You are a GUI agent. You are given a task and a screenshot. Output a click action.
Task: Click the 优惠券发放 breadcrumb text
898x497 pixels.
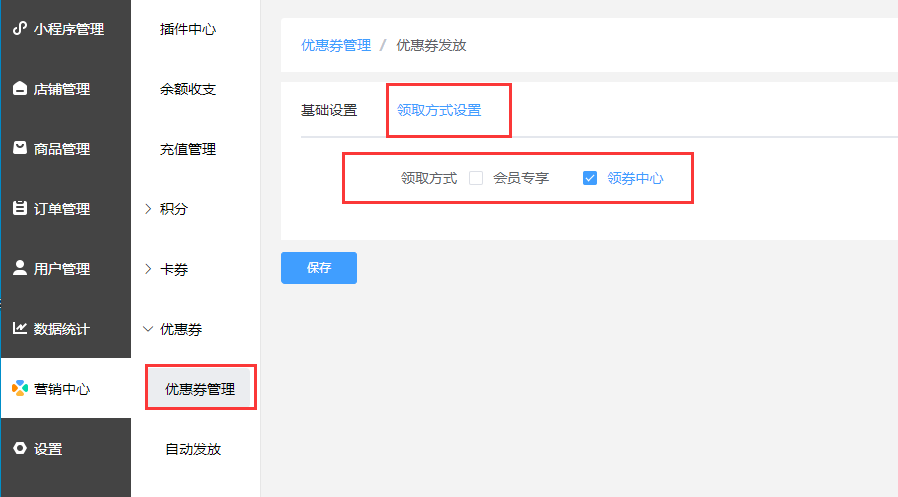431,45
